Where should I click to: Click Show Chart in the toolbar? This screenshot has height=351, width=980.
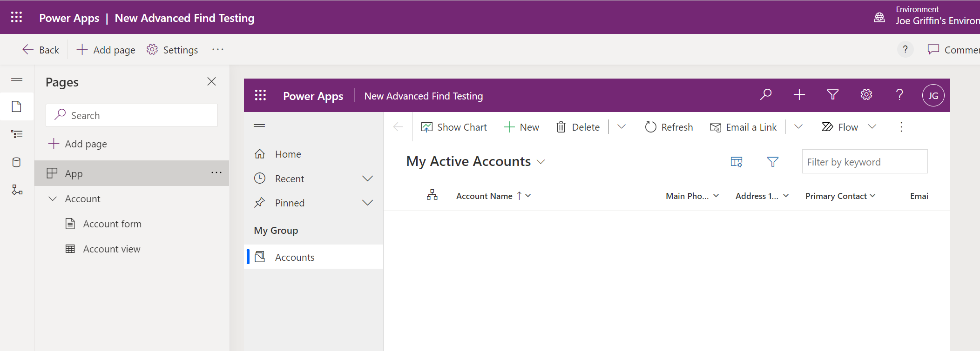coord(454,127)
